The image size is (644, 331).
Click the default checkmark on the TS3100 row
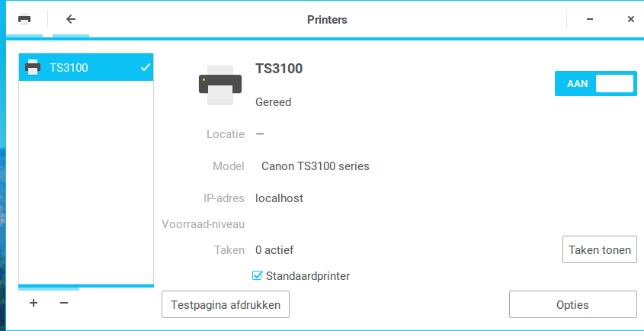pos(145,67)
